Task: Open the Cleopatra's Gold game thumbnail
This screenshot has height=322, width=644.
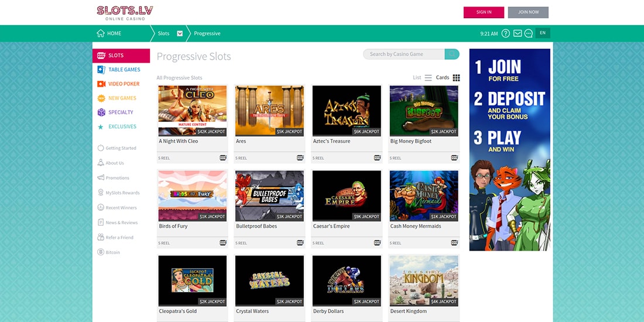Action: 192,281
